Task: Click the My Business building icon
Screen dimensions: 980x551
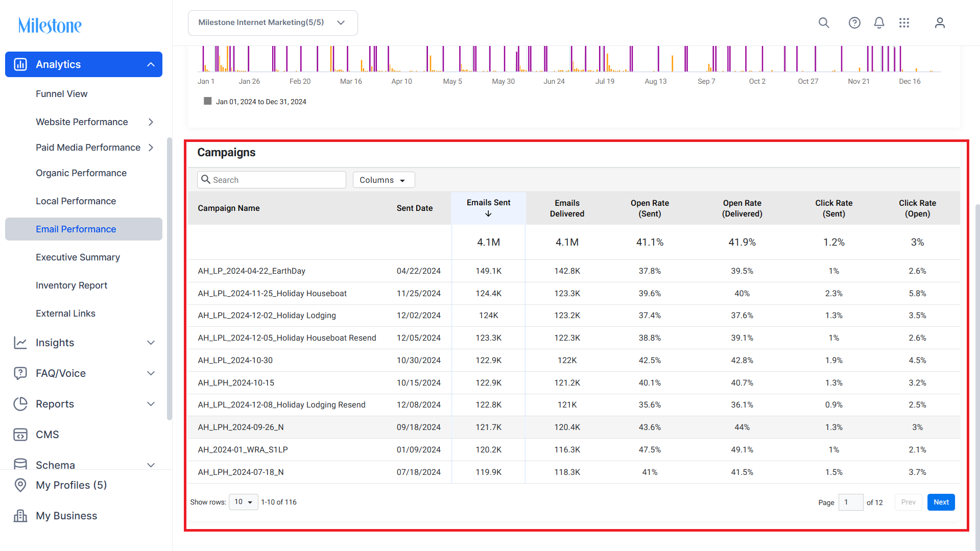Action: point(20,516)
